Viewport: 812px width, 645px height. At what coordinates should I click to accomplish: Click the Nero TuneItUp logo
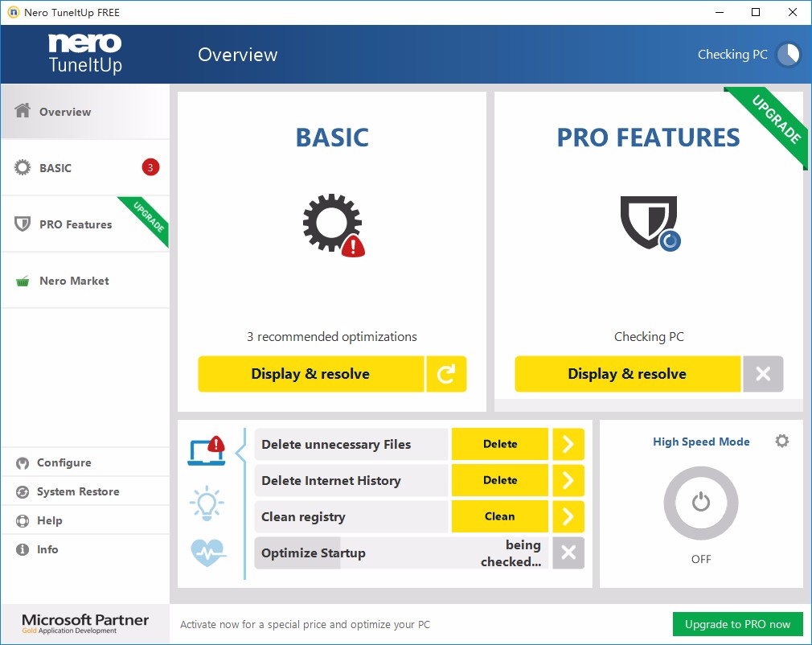pos(85,54)
